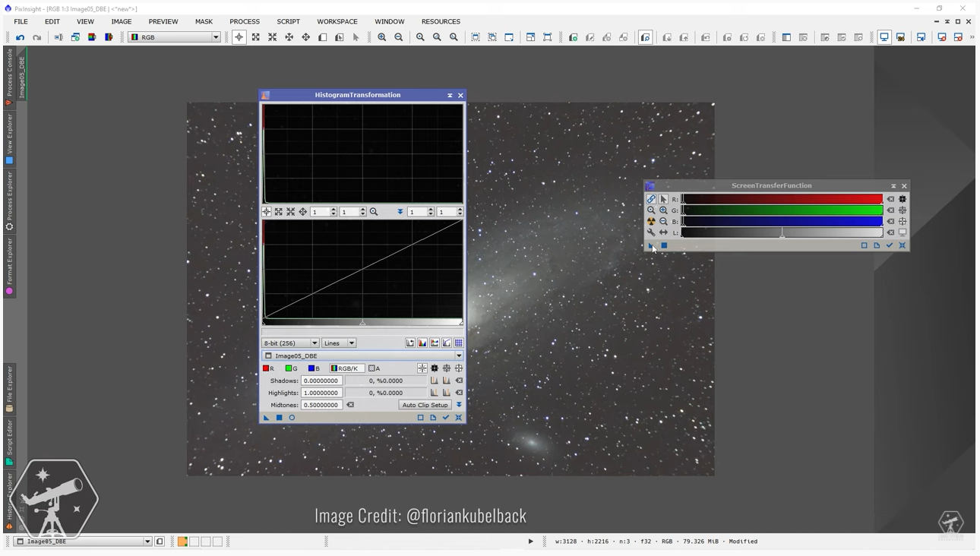This screenshot has width=980, height=556.
Task: Click HistogramTransformation blue square Apply Global
Action: 279,418
